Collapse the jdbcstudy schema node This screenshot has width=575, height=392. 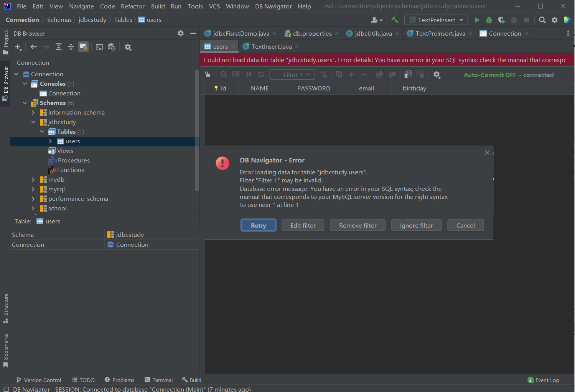click(33, 122)
